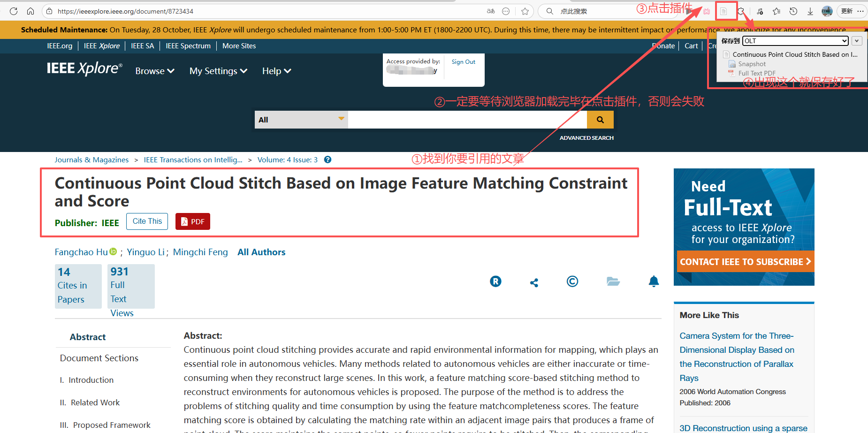Open IEEE Transactions on Intellig... breadcrumb
Image resolution: width=868 pixels, height=433 pixels.
coord(193,160)
